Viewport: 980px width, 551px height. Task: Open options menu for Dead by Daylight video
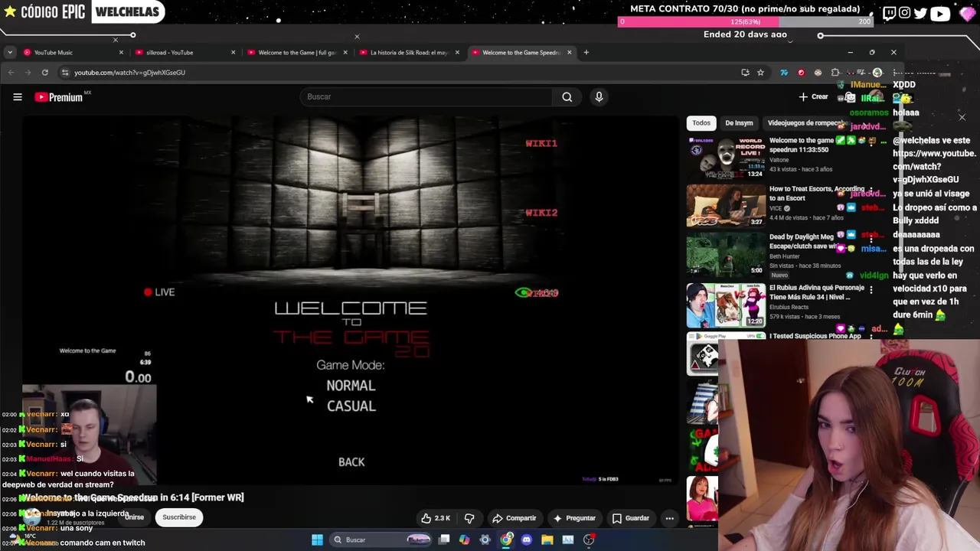[x=871, y=240]
